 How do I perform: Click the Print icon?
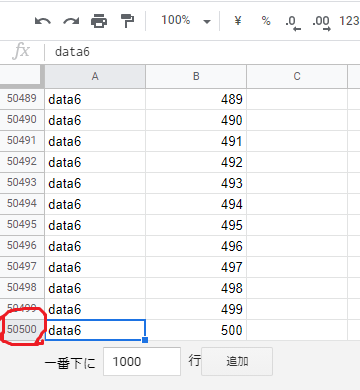click(99, 21)
